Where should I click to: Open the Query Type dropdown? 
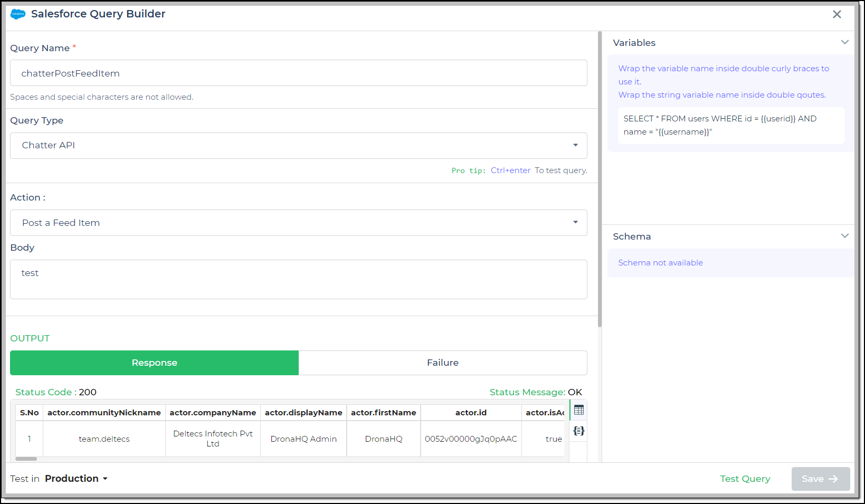(x=299, y=146)
